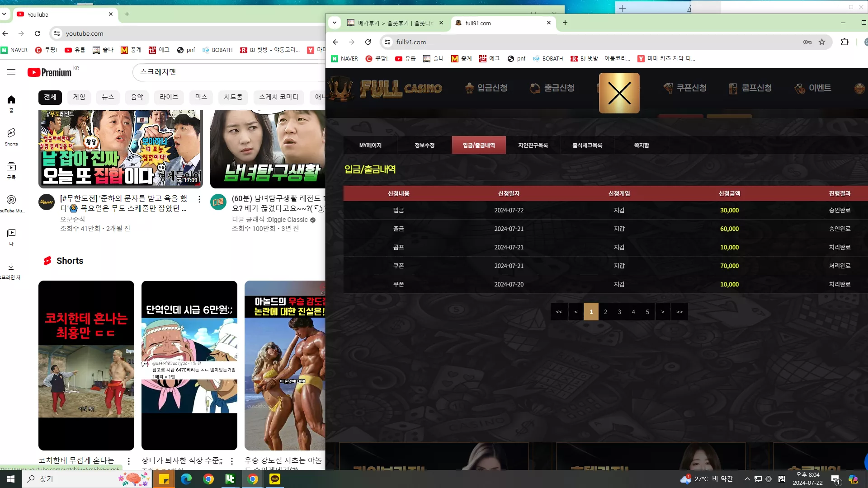Go to YouTube Premium home logo
This screenshot has width=868, height=488.
click(50, 72)
